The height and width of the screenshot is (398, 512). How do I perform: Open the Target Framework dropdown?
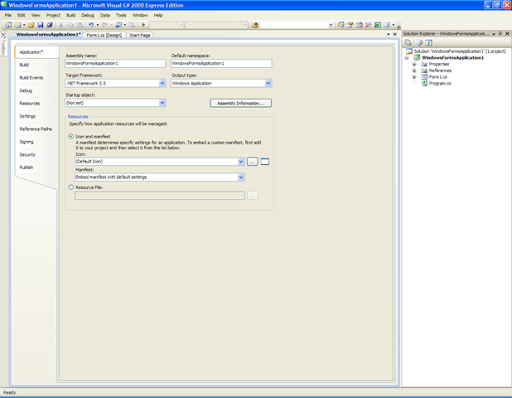pos(162,83)
